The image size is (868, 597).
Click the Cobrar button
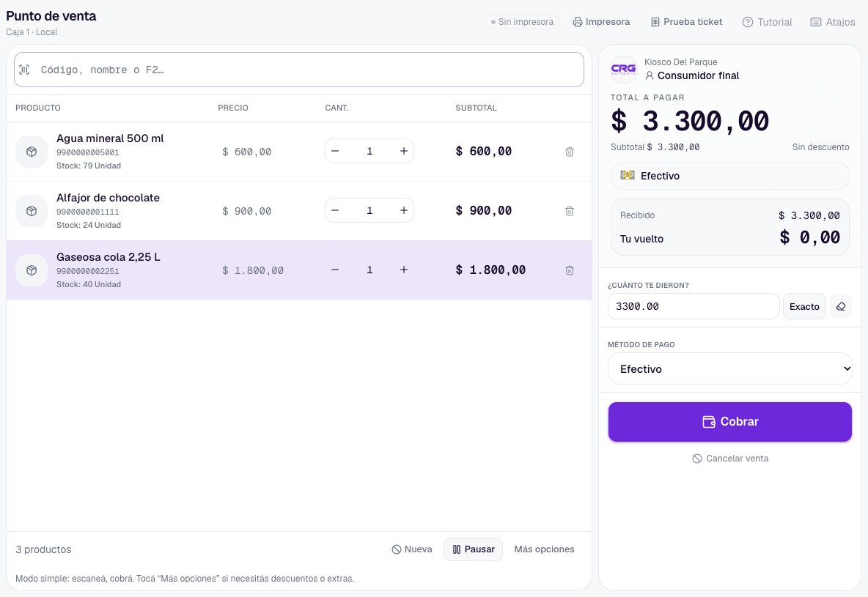729,422
